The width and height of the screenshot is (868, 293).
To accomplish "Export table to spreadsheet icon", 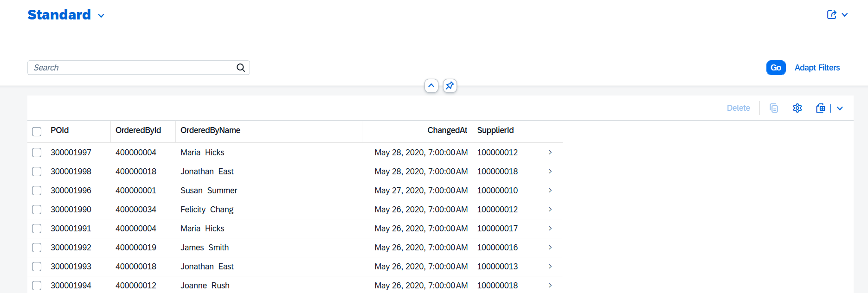I will click(820, 108).
